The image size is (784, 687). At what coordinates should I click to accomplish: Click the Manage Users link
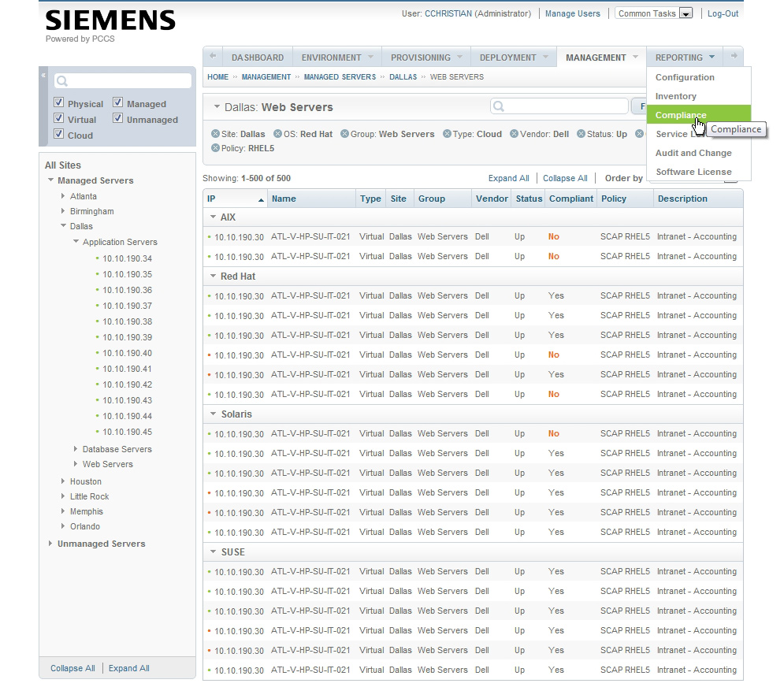click(x=573, y=13)
